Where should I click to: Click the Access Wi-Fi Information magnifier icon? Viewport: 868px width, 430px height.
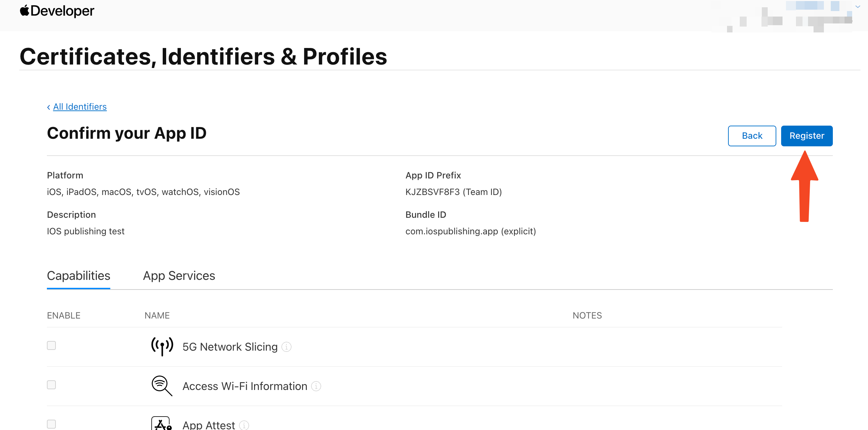click(x=162, y=385)
